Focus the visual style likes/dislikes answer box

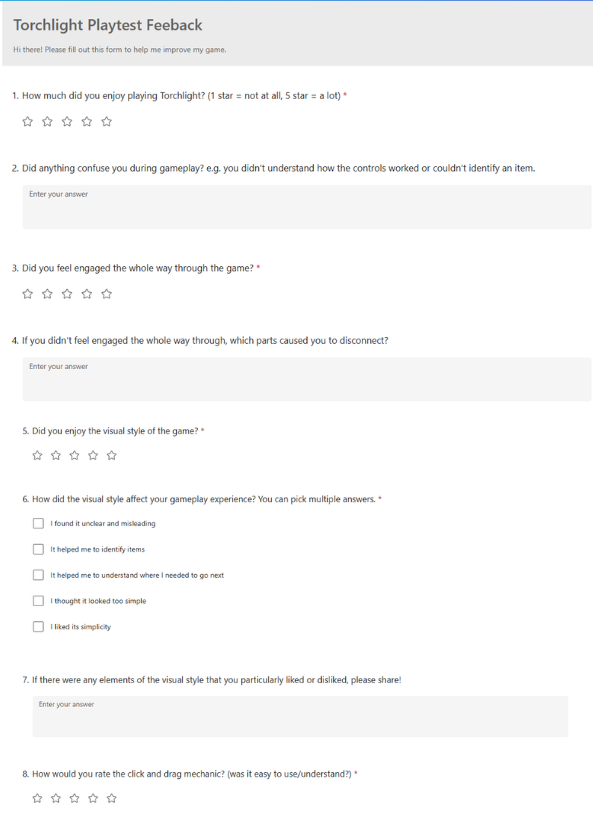300,717
